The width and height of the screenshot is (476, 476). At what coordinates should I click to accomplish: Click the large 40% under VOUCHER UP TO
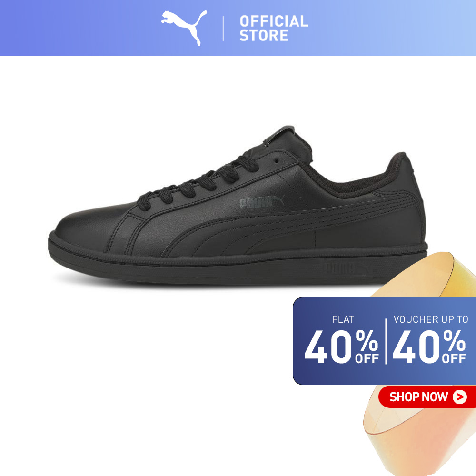click(x=429, y=347)
